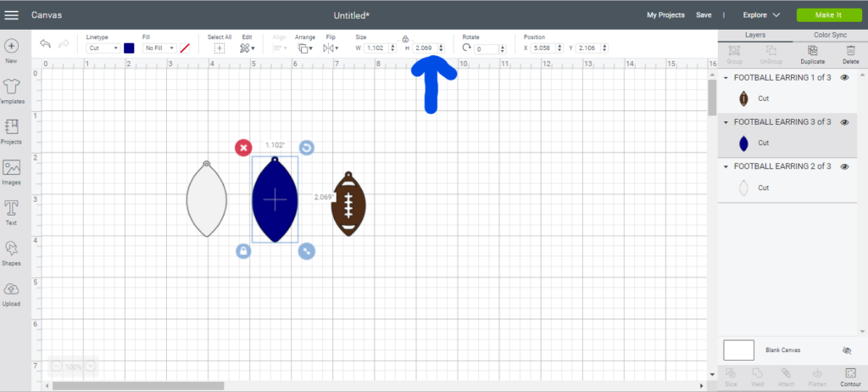Screen dimensions: 868x392
Task: Select the navy shape Cut layer thumbnail
Action: click(743, 143)
